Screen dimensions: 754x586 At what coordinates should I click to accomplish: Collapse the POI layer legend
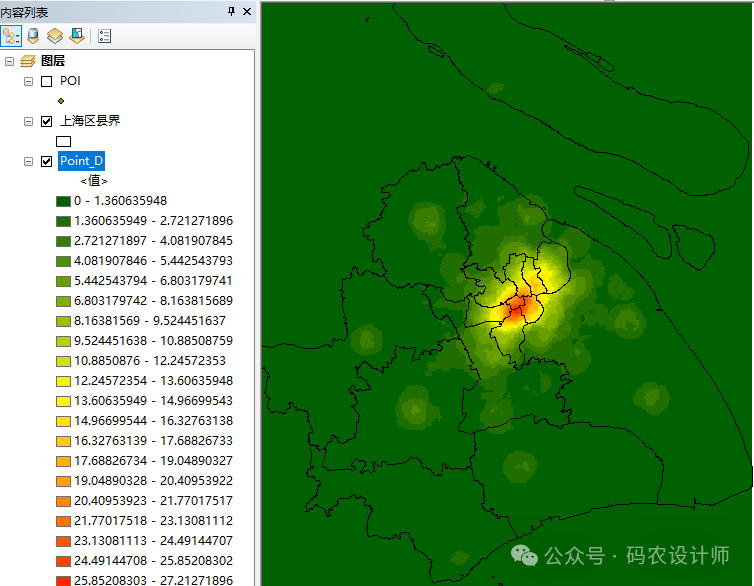[28, 81]
